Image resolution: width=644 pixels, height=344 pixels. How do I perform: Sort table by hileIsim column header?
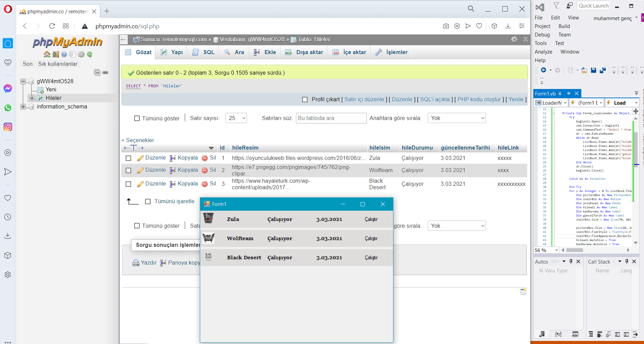click(380, 148)
